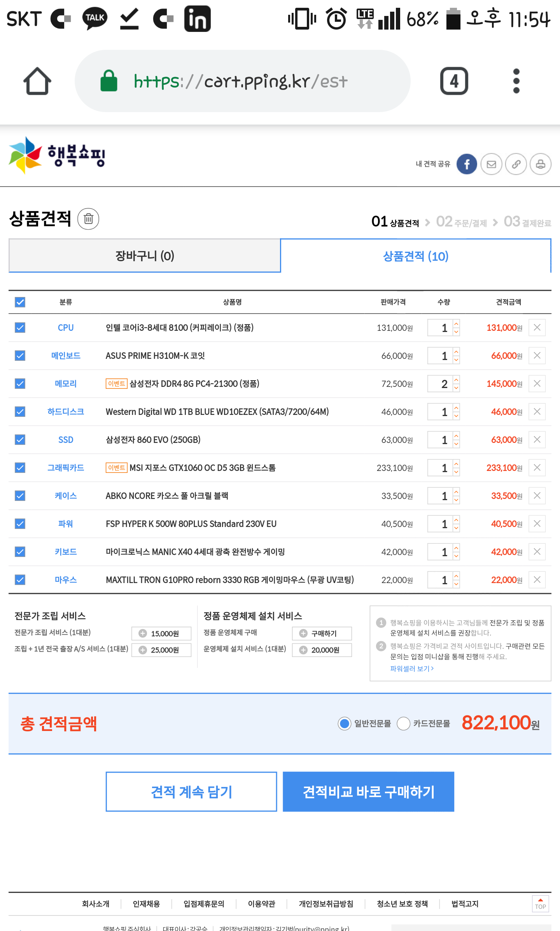
Task: Open the browser tab switcher showing 4
Action: (x=454, y=81)
